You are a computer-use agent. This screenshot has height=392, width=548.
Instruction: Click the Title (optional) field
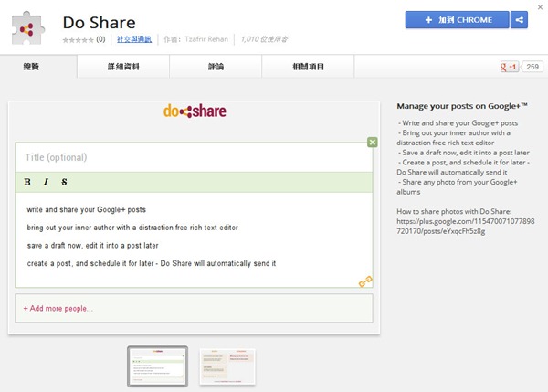(194, 157)
